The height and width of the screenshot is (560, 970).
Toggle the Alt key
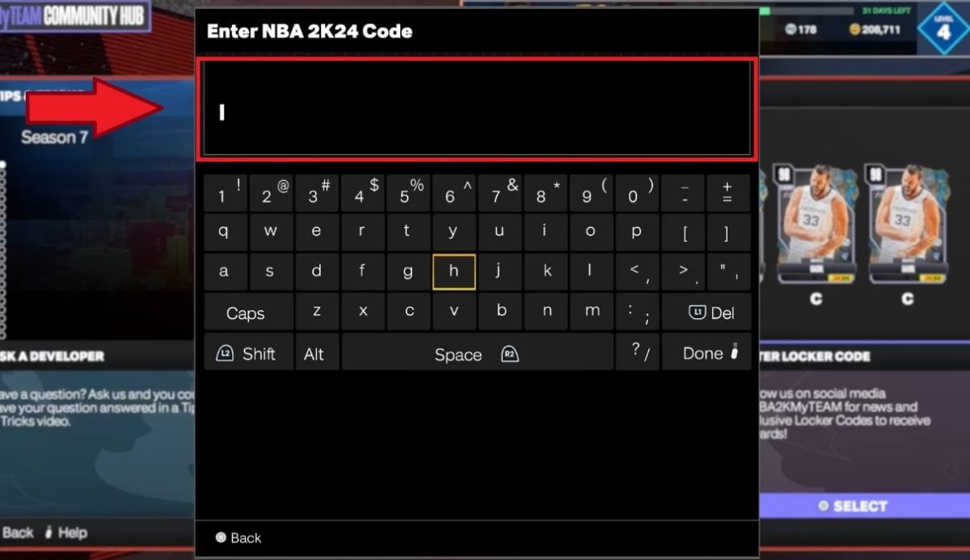click(317, 352)
